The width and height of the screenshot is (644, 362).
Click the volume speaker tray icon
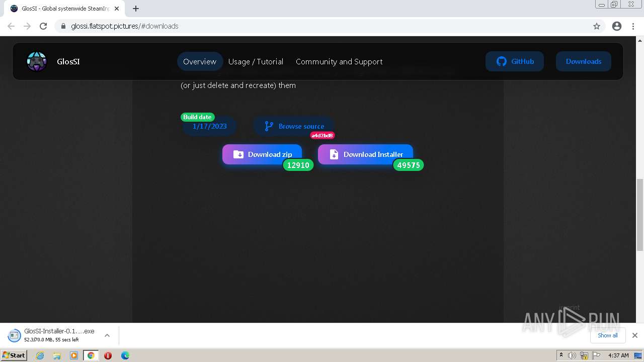coord(572,355)
